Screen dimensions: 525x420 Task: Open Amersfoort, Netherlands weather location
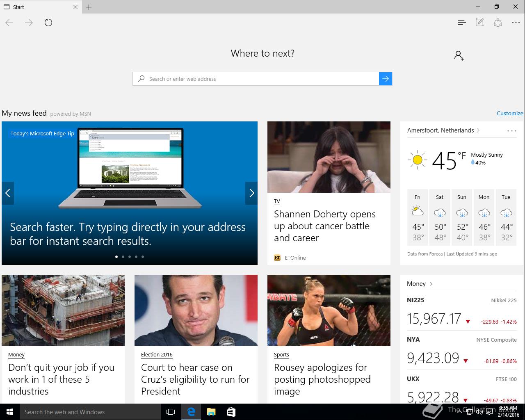(x=443, y=130)
